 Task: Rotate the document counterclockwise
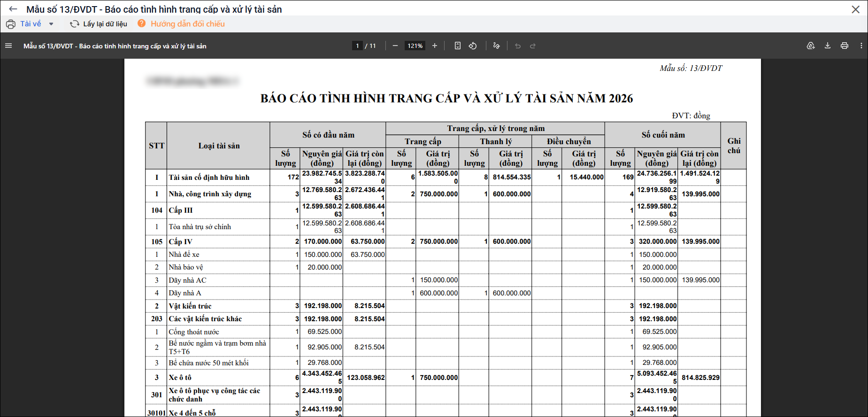click(x=473, y=46)
